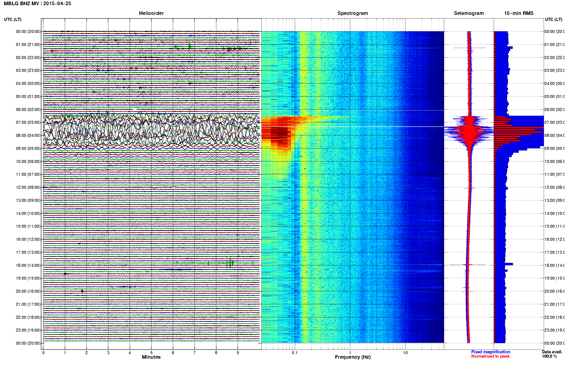Click the title 'MBLG BHZ MV : 2015-04-25'
Viewport: 588px width, 368px height.
pyautogui.click(x=37, y=4)
